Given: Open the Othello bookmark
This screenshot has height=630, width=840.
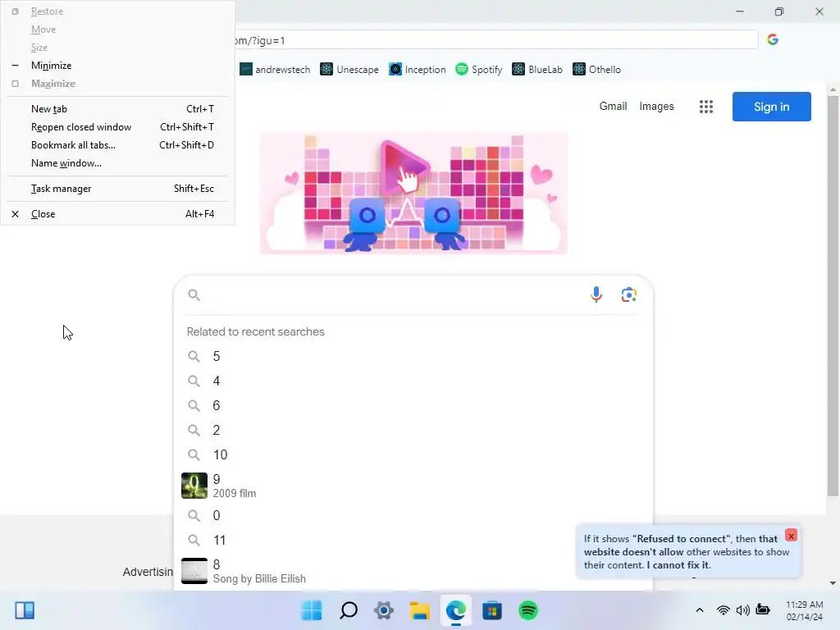Looking at the screenshot, I should tap(597, 69).
